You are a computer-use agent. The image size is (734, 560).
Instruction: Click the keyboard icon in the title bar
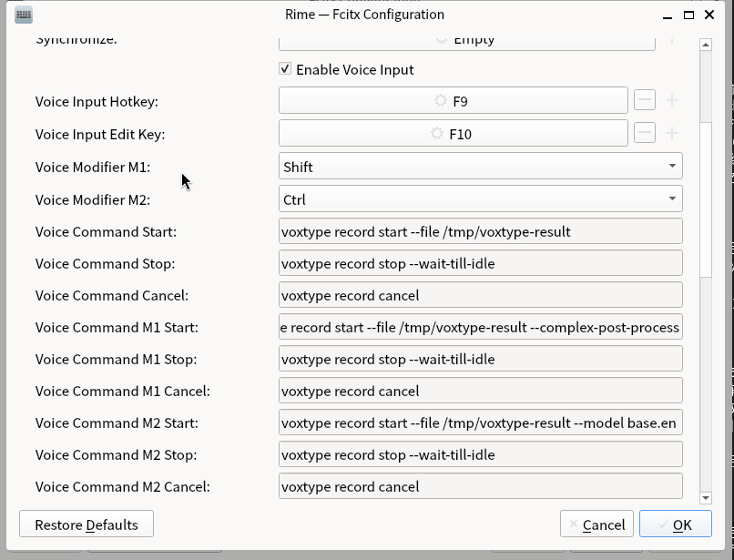[25, 15]
